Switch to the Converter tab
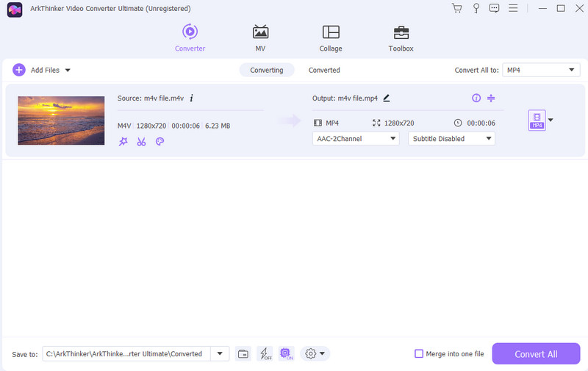 (190, 37)
